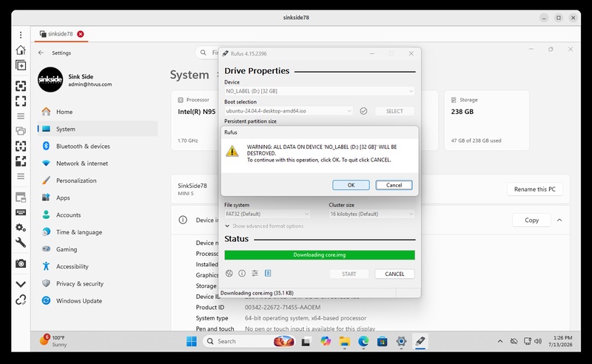Toggle grab all keyboard events
This screenshot has width=592, height=364.
tap(21, 212)
